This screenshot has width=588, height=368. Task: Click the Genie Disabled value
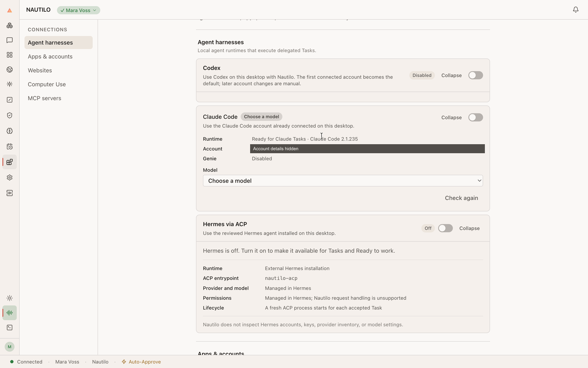(262, 158)
